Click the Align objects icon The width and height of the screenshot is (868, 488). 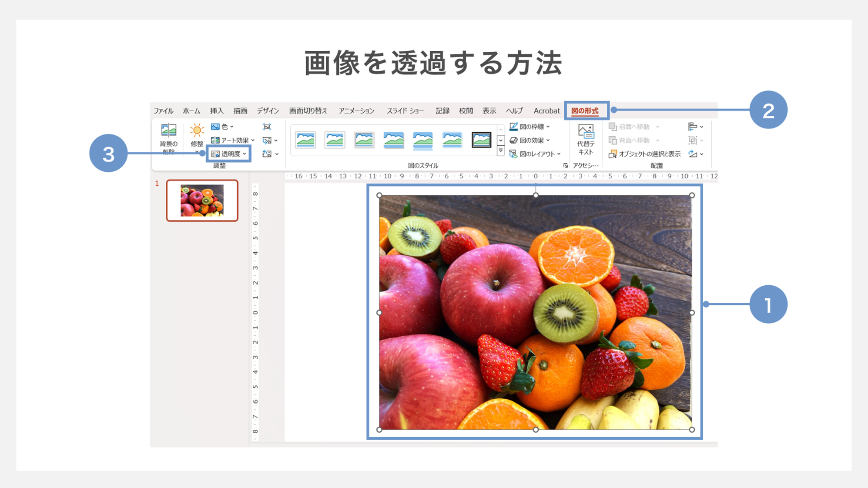coord(693,127)
